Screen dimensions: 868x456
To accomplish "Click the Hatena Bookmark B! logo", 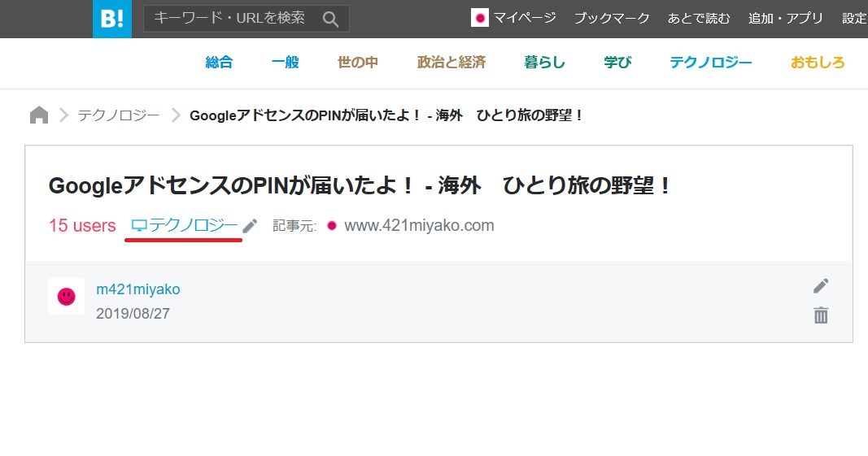I will point(111,19).
